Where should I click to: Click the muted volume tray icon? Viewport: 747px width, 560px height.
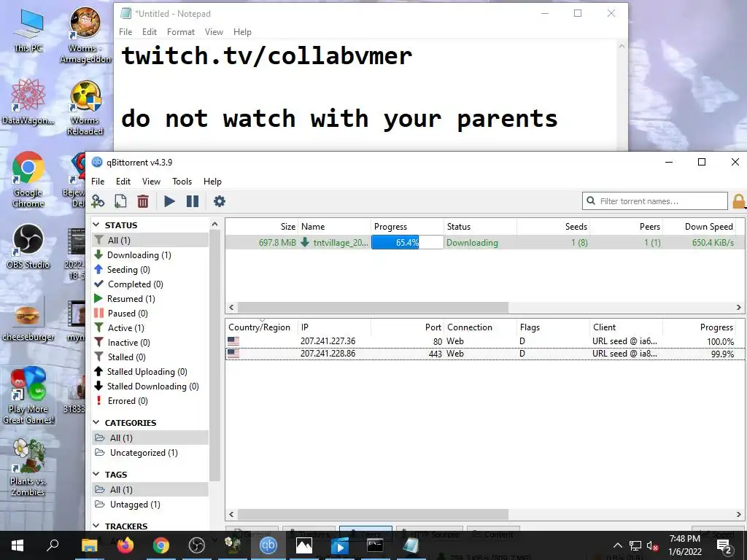coord(652,545)
